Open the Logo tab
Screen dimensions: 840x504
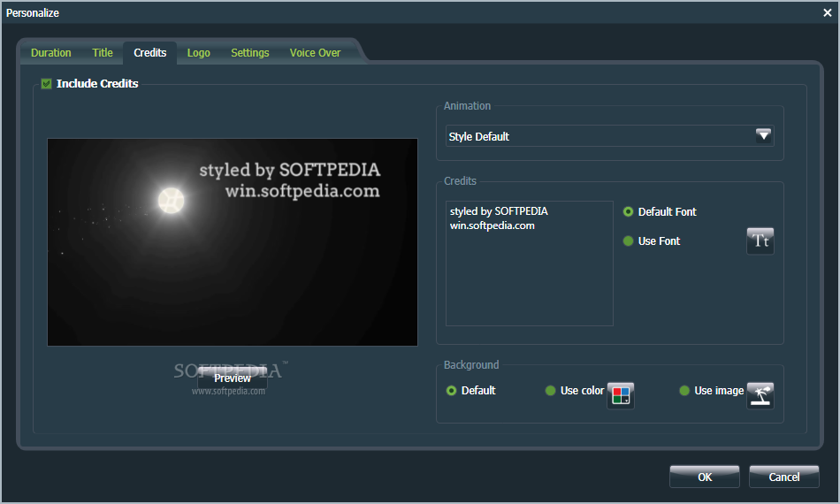[x=199, y=53]
